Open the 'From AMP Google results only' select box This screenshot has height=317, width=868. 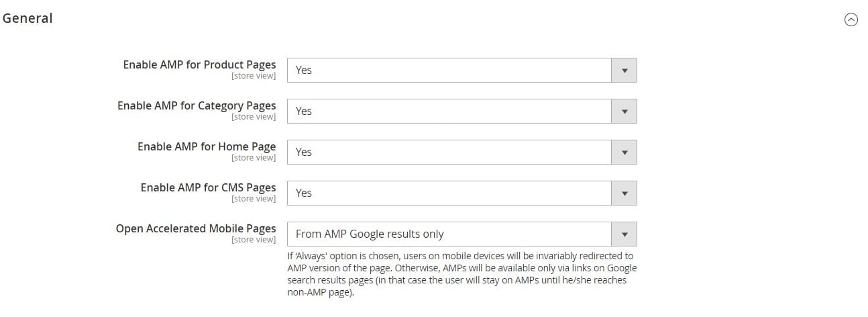[x=462, y=234]
